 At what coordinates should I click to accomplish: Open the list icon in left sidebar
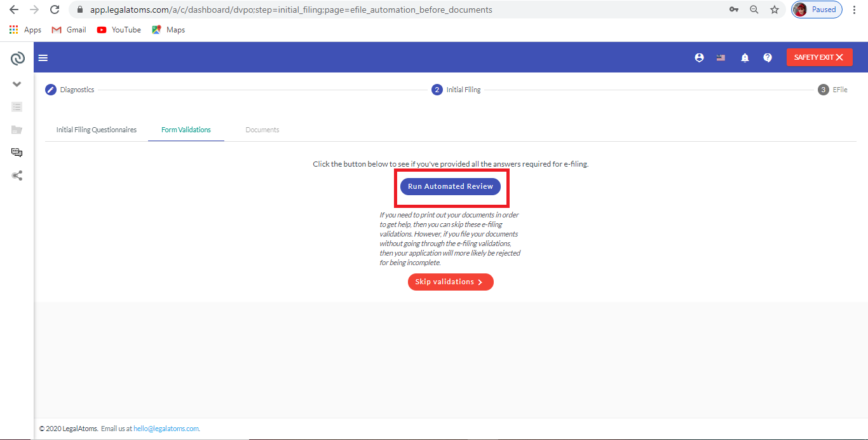(x=17, y=107)
